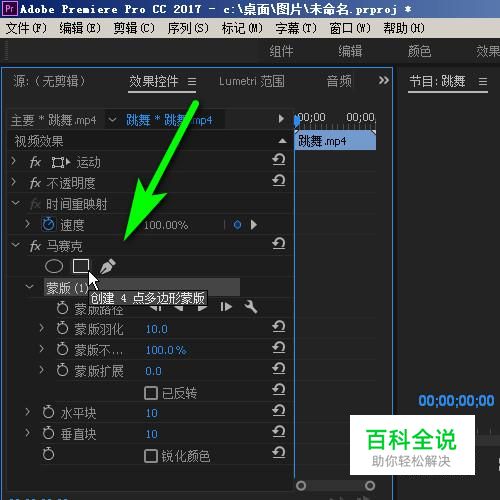
Task: Collapse the 马赛克 effect
Action: click(15, 245)
